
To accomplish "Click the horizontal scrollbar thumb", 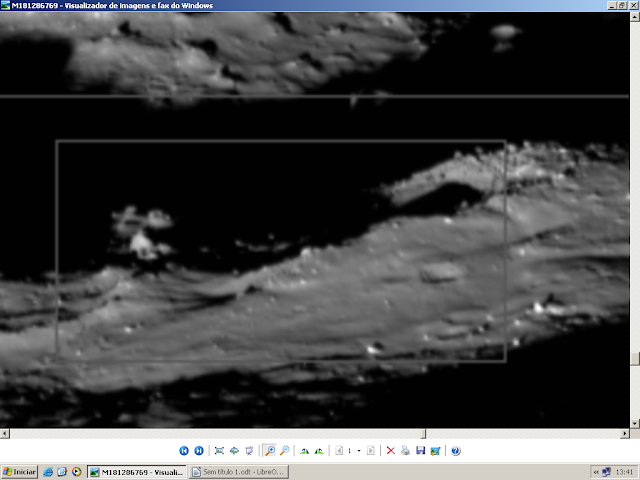I will 423,433.
